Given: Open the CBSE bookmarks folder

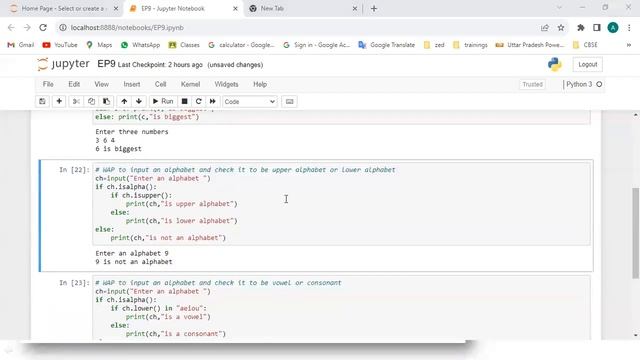Looking at the screenshot, I should tap(585, 45).
